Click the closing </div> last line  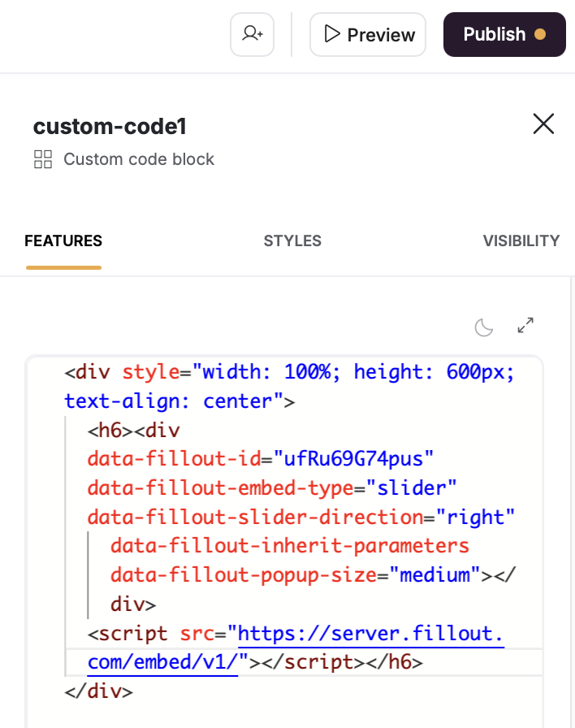coord(98,691)
